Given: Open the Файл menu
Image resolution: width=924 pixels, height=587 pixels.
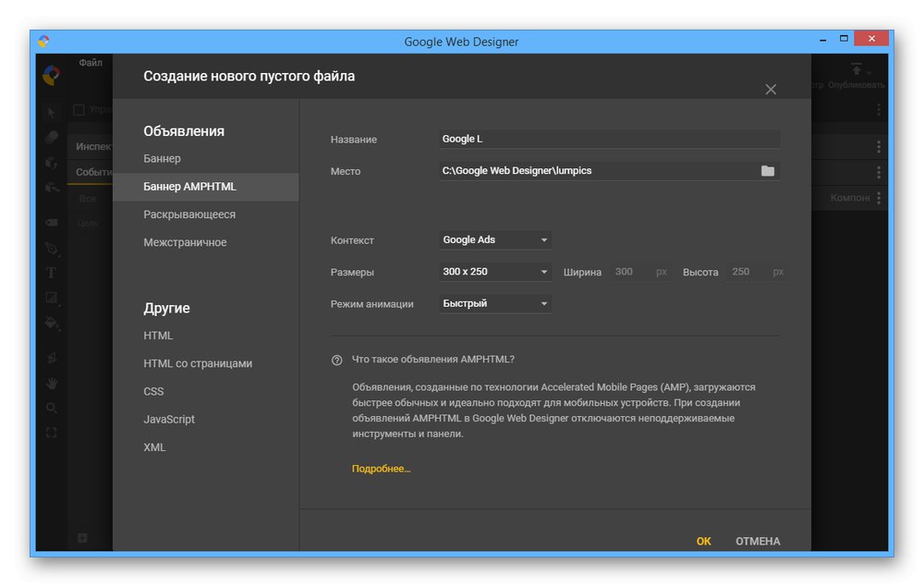Looking at the screenshot, I should (91, 63).
